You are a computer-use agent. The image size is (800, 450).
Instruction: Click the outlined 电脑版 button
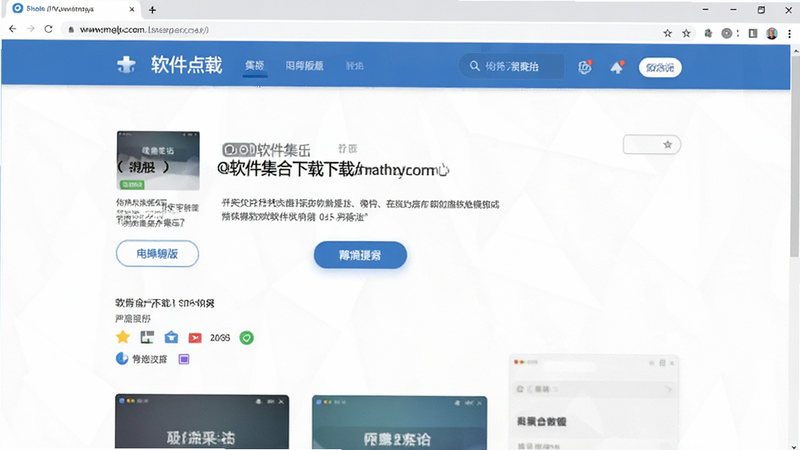tap(157, 254)
